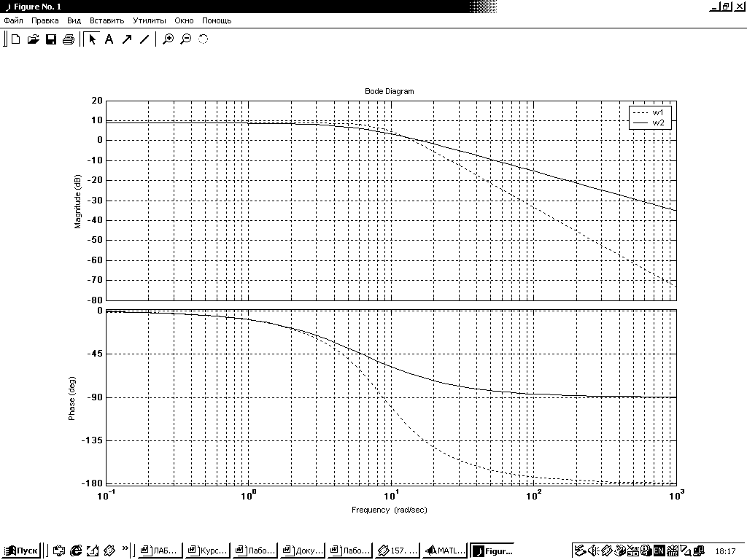Select the Add Text (A) tool

(x=109, y=39)
